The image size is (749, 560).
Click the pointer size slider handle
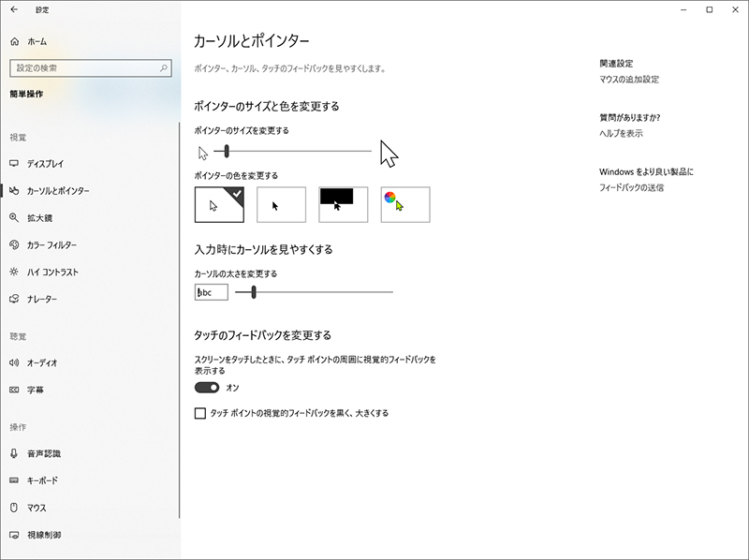coord(227,152)
